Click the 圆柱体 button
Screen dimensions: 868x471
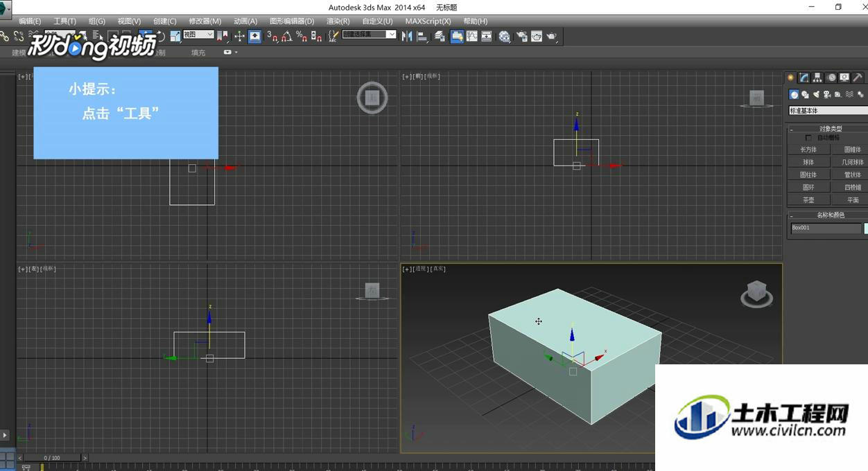[808, 175]
